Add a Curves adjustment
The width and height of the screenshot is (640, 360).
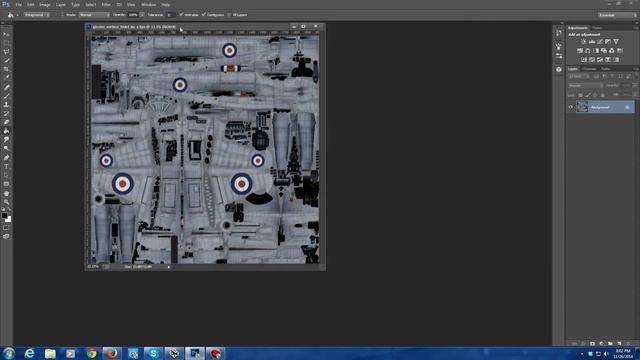(x=600, y=42)
